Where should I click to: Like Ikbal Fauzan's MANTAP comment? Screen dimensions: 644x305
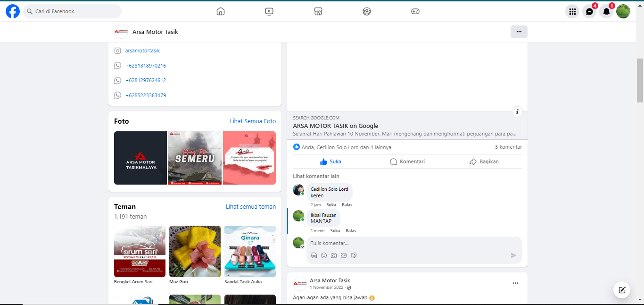[x=335, y=231]
